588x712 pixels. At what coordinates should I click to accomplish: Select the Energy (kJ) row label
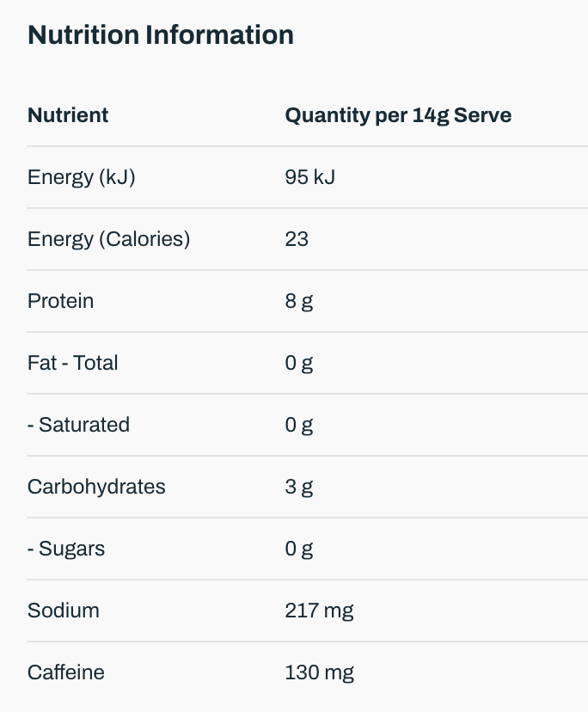pos(82,177)
